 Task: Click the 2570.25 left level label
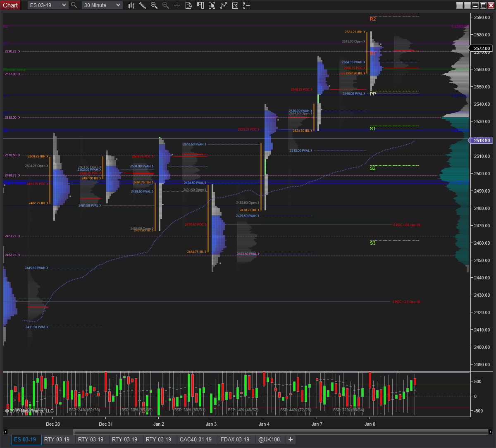[x=12, y=51]
